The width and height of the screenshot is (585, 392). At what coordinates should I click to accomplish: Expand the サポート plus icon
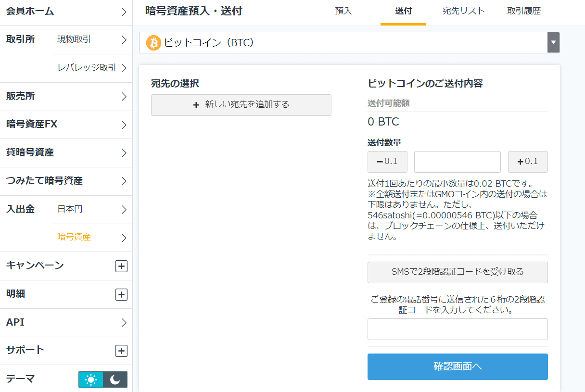pyautogui.click(x=121, y=351)
